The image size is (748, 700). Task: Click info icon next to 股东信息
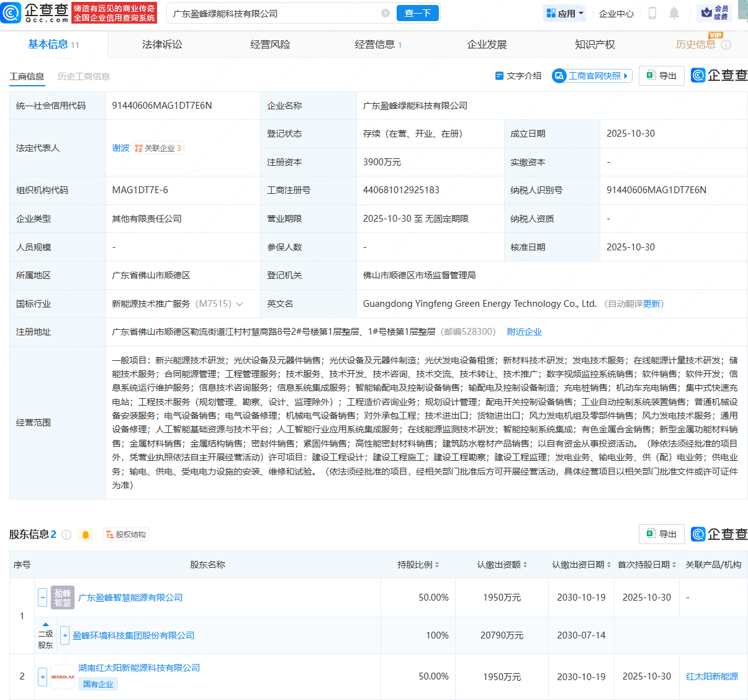click(x=66, y=535)
